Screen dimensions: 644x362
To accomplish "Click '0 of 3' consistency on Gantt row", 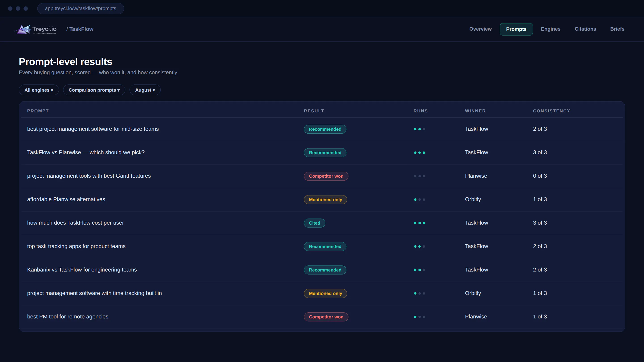I will [x=540, y=176].
